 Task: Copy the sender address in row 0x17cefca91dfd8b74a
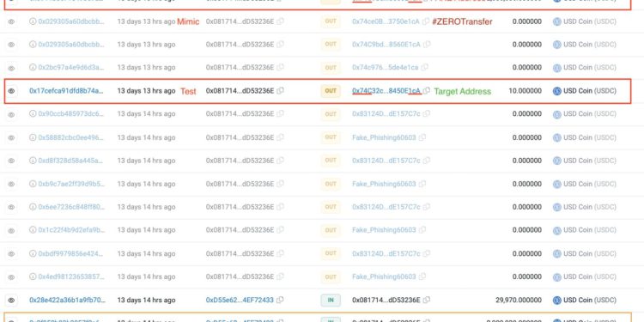tap(280, 91)
